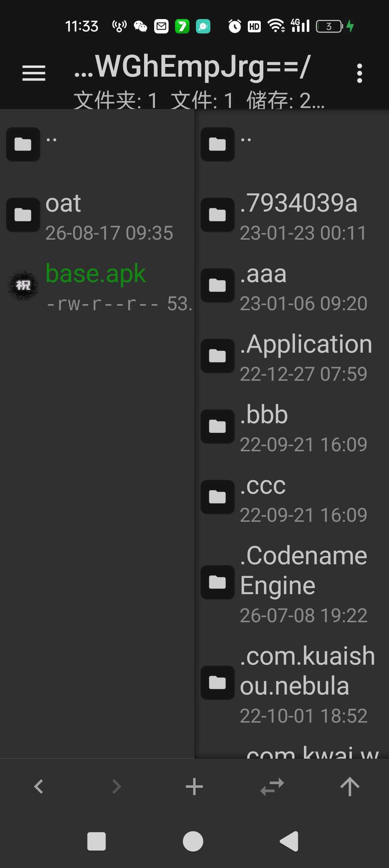Open the .7934039a folder

point(292,215)
